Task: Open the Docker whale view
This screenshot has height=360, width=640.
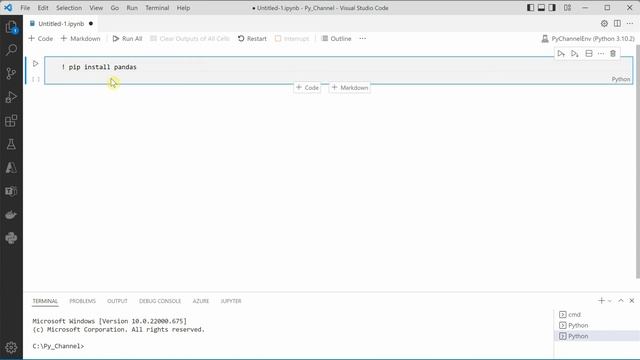Action: 11,215
